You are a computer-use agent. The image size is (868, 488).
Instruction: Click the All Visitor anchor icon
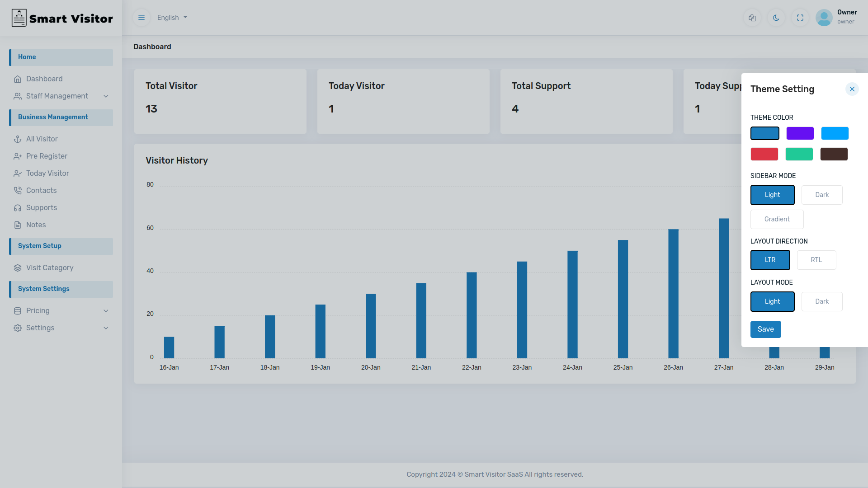[x=18, y=139]
